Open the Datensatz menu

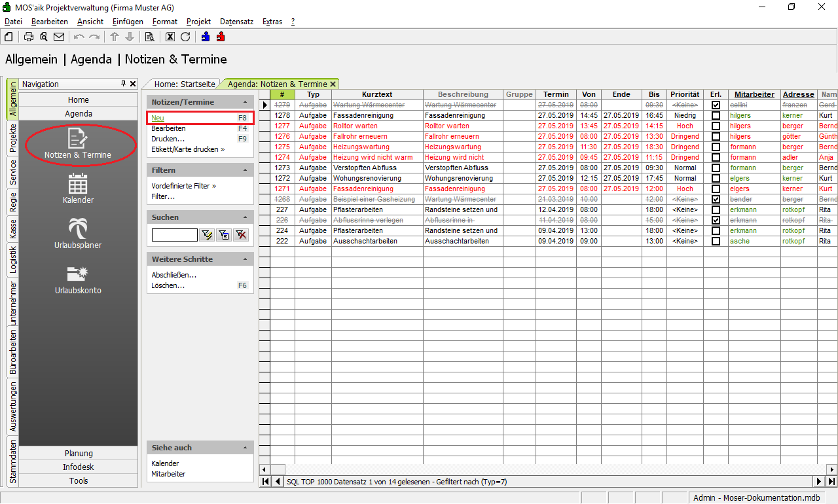236,22
